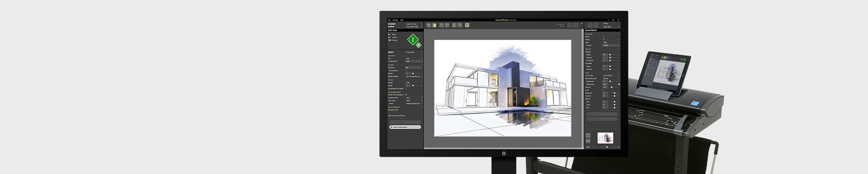Adjust the Brightness slider

(614, 93)
